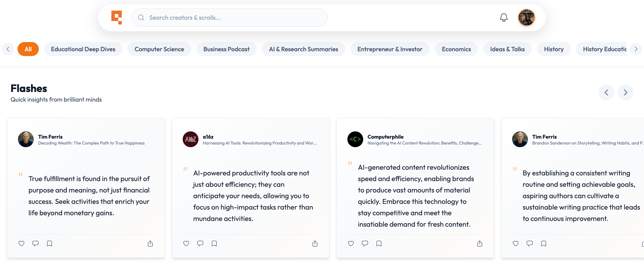
Task: Filter by Computer Science category
Action: (159, 49)
